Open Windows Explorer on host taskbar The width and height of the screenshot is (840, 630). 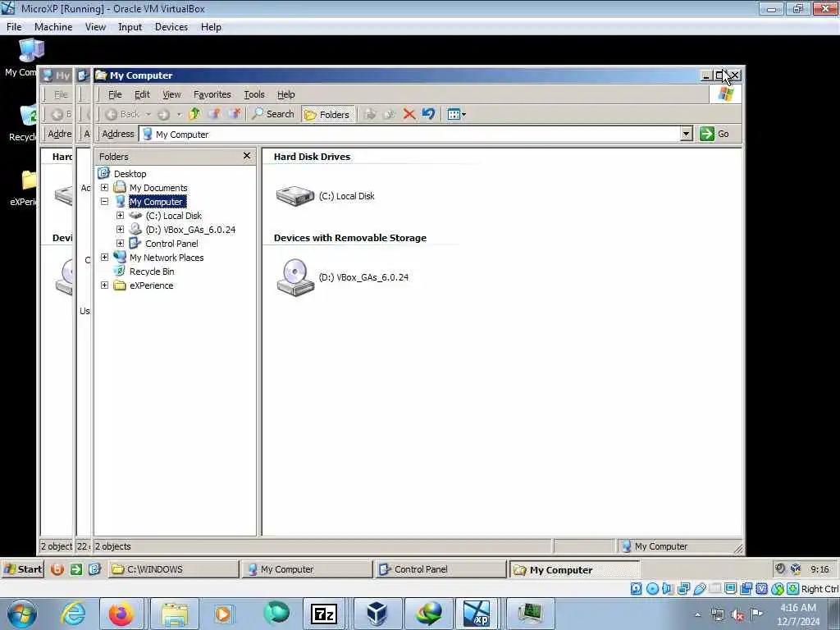(175, 614)
